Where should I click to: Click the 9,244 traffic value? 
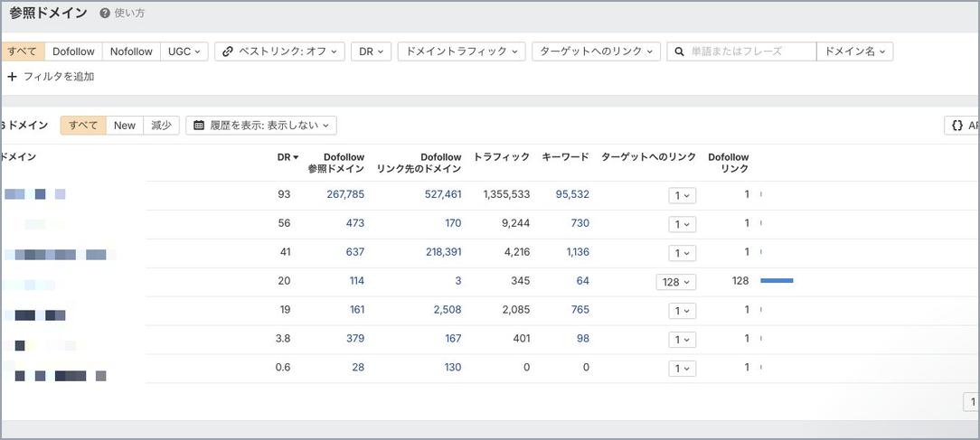[515, 223]
